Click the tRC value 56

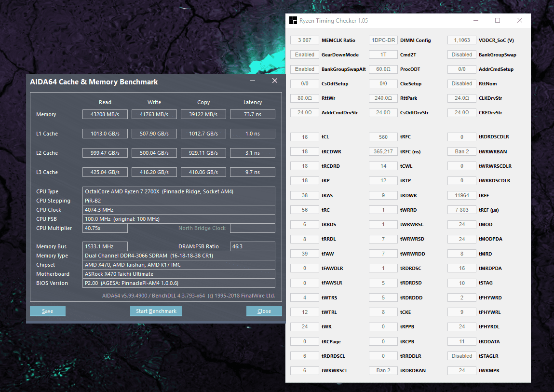[305, 210]
